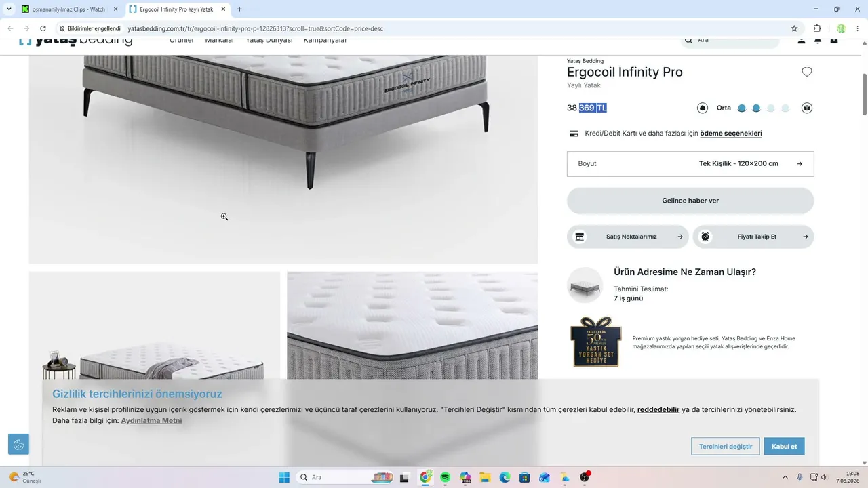The height and width of the screenshot is (488, 868).
Task: Click the browser address bar URL
Action: 255,28
